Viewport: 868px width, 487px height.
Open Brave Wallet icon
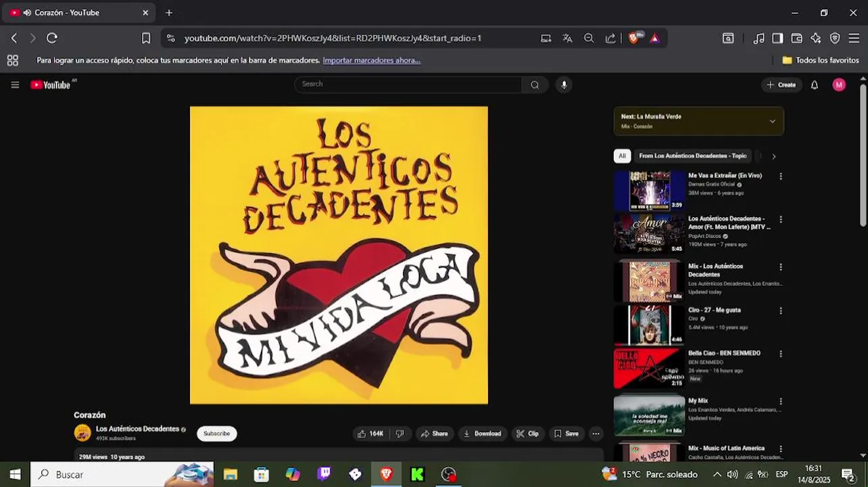coord(797,39)
